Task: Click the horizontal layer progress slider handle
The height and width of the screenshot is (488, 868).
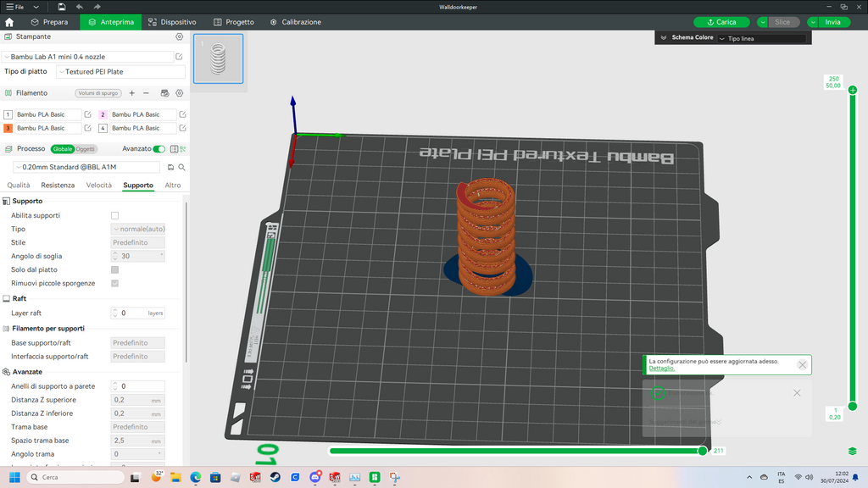Action: (x=703, y=451)
